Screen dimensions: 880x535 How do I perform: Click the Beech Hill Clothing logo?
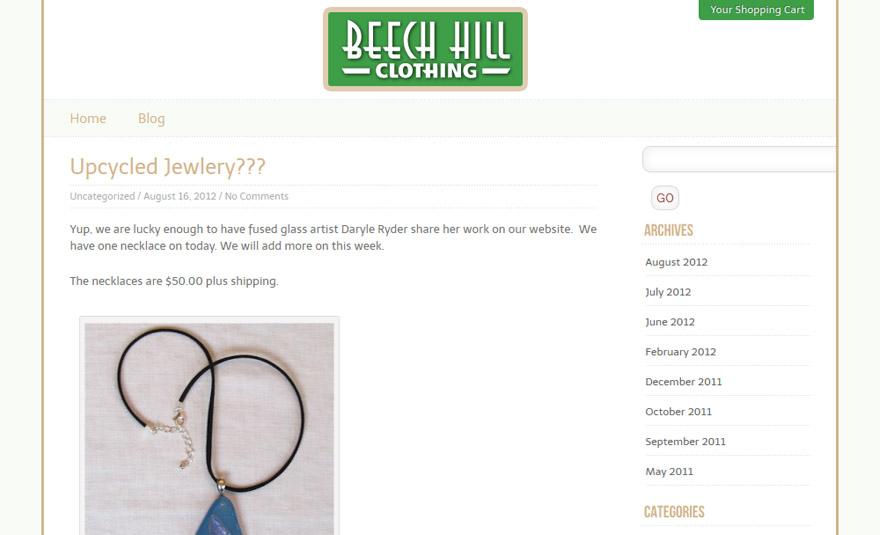pos(425,49)
